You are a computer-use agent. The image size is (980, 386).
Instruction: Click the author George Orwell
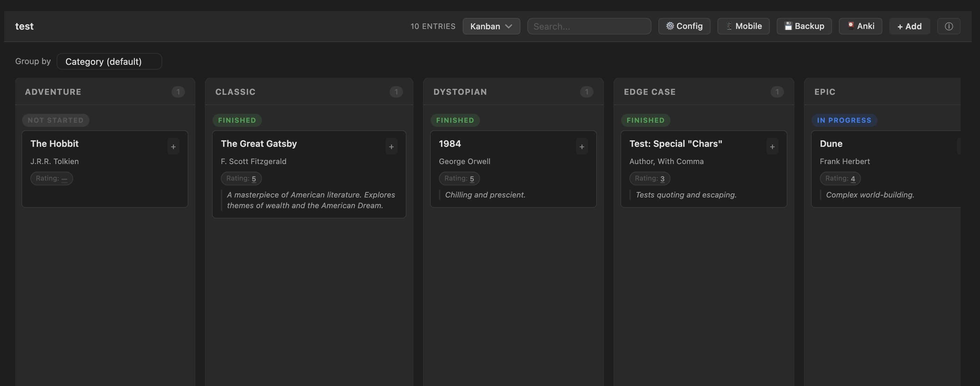[x=464, y=162]
